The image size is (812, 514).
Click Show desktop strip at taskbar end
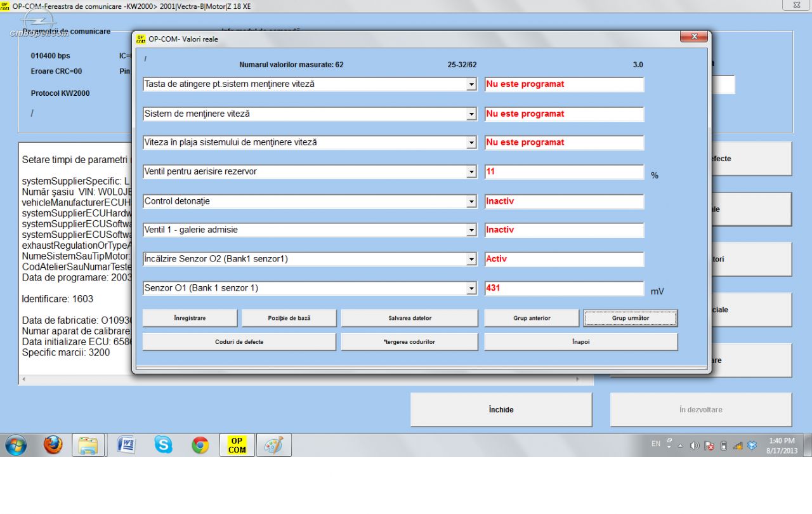[807, 445]
